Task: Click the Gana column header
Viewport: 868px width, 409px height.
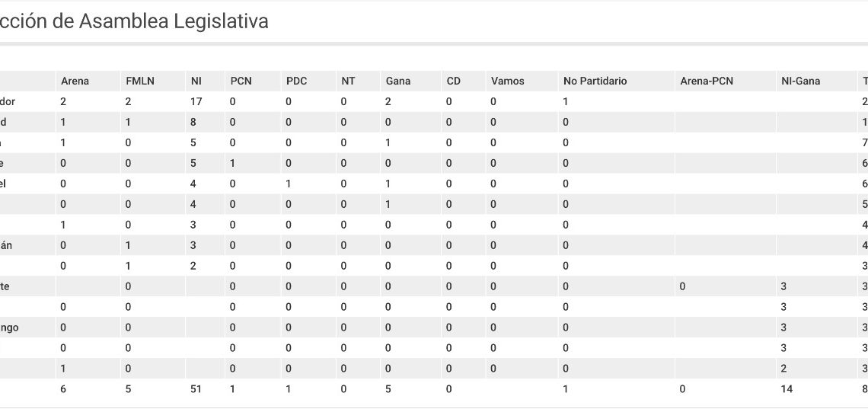Action: 397,81
